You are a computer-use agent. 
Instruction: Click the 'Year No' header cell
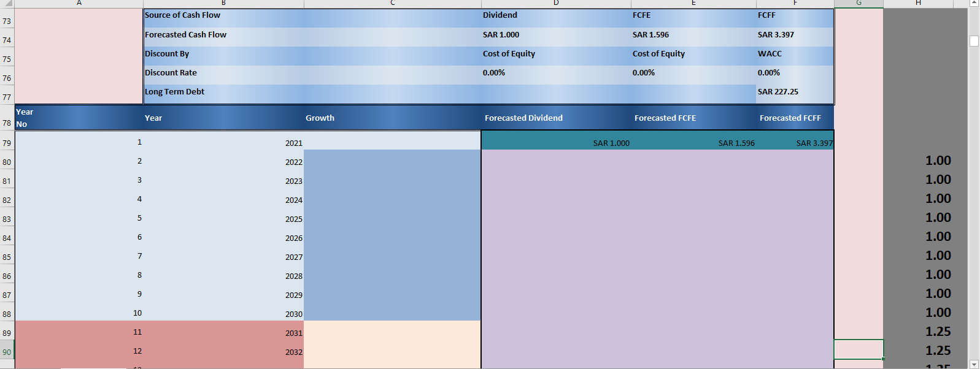(79, 118)
